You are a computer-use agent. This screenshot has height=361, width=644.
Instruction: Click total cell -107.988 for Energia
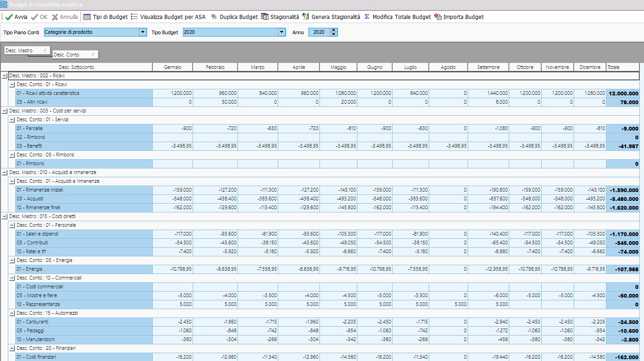click(x=623, y=269)
